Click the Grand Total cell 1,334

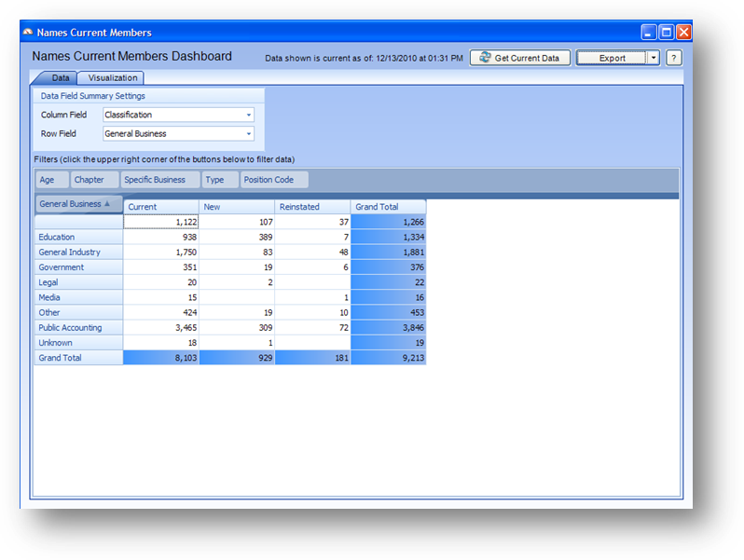coord(388,237)
